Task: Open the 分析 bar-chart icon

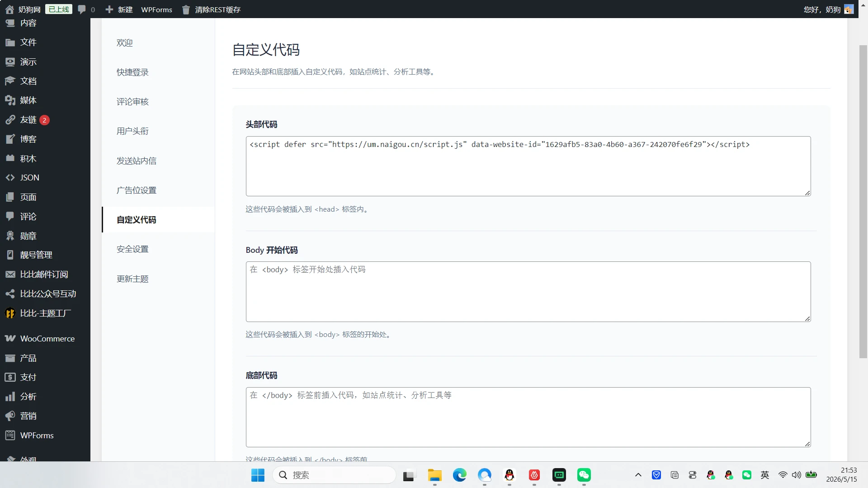Action: coord(10,397)
